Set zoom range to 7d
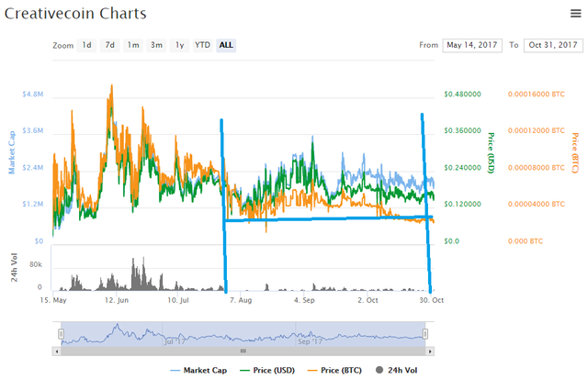This screenshot has width=588, height=379. [x=110, y=45]
